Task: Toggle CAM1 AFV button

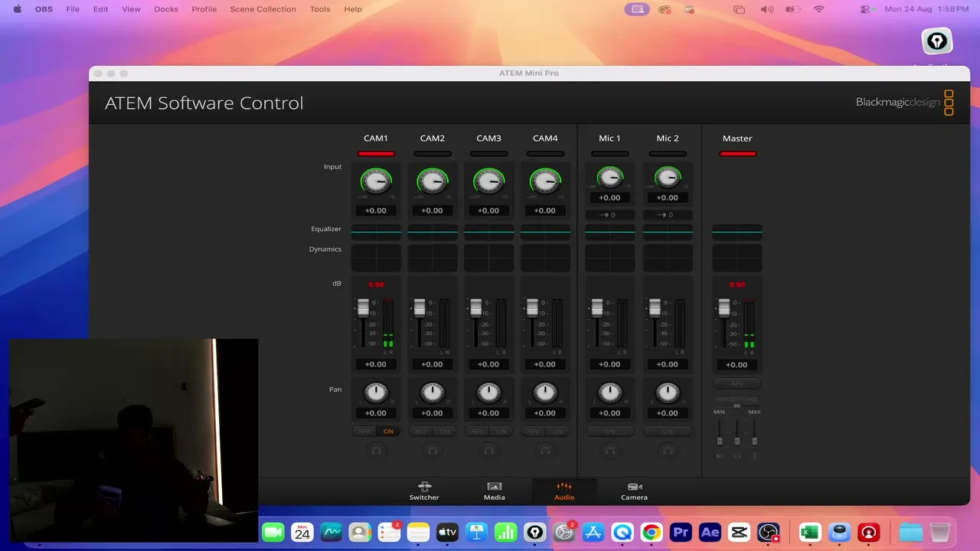Action: coord(364,431)
